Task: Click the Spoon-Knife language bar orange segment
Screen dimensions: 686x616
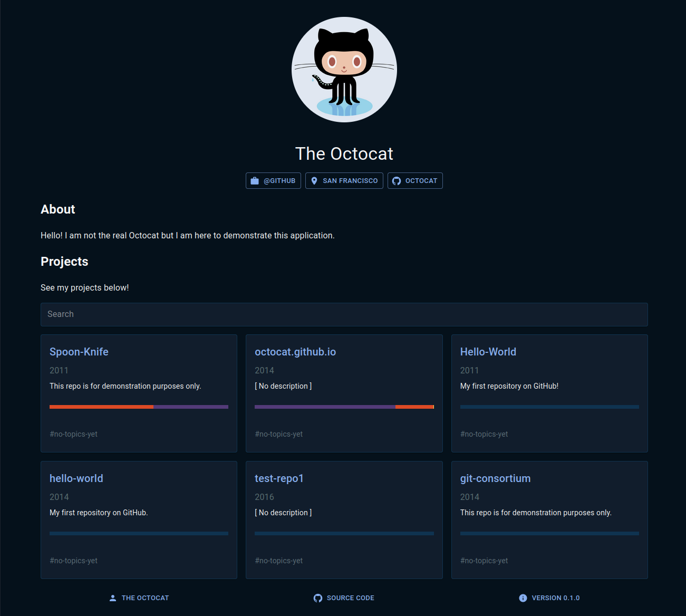Action: tap(101, 407)
